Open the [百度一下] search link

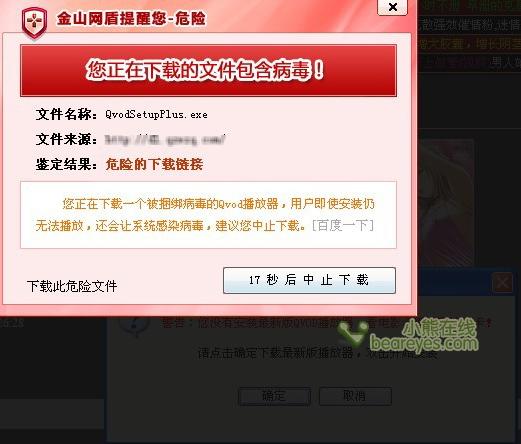coord(343,226)
